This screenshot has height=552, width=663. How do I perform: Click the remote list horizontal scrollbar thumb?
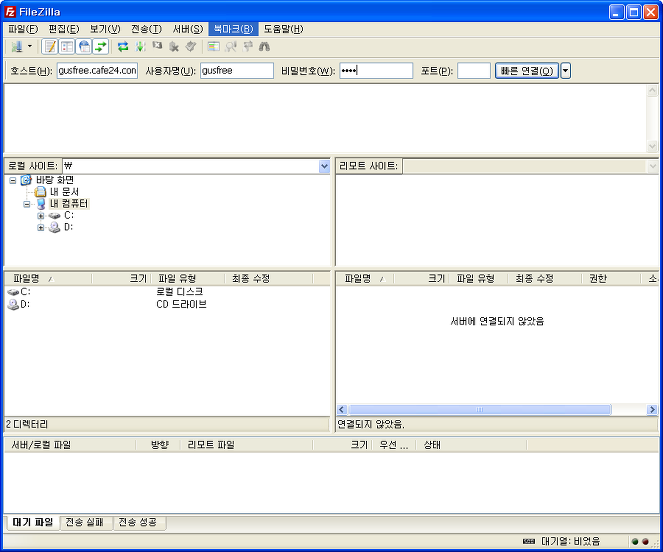tap(479, 409)
